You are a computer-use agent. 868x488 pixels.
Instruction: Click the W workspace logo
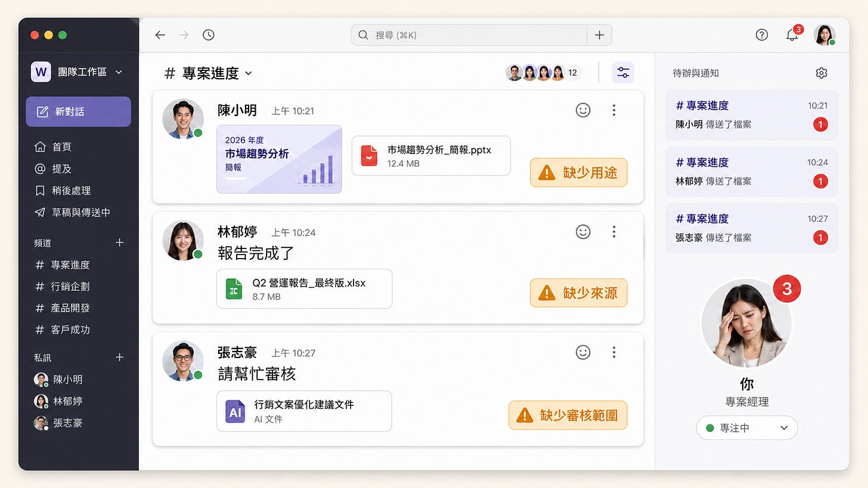41,72
